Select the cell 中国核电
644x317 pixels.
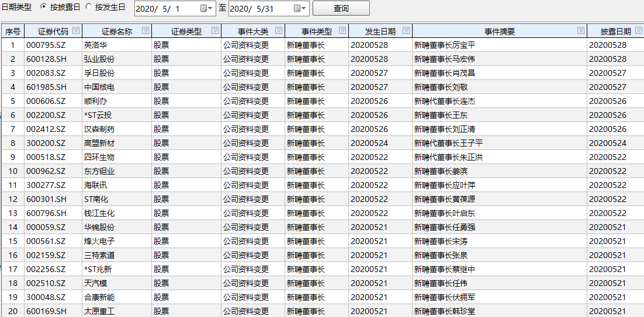pos(117,88)
